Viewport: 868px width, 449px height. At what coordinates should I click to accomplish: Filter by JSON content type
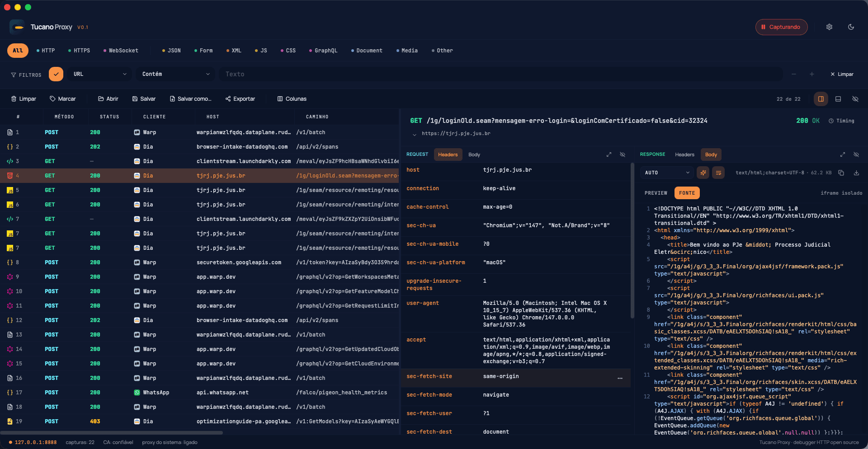coord(171,51)
